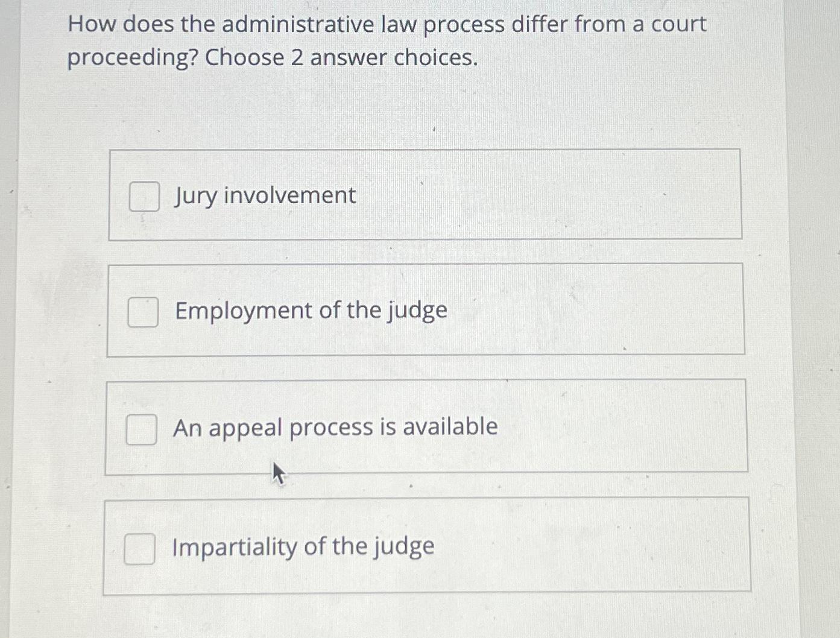The height and width of the screenshot is (638, 840).
Task: Choose the first answer choice row
Action: [426, 195]
